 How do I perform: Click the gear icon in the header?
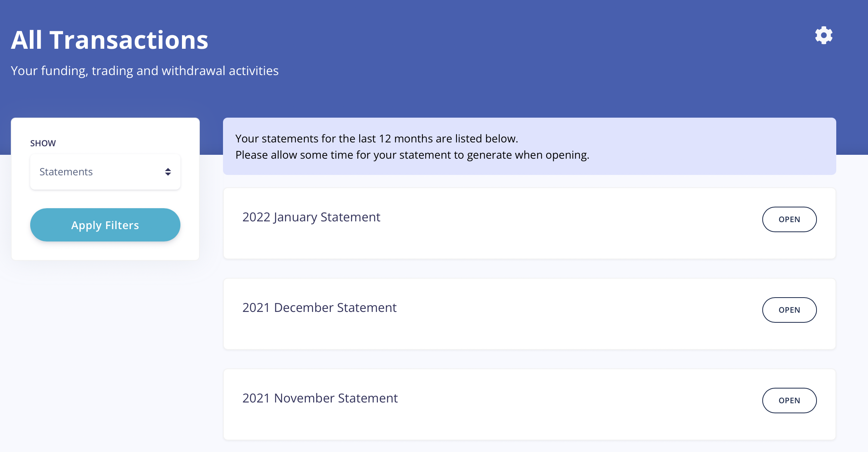tap(824, 35)
